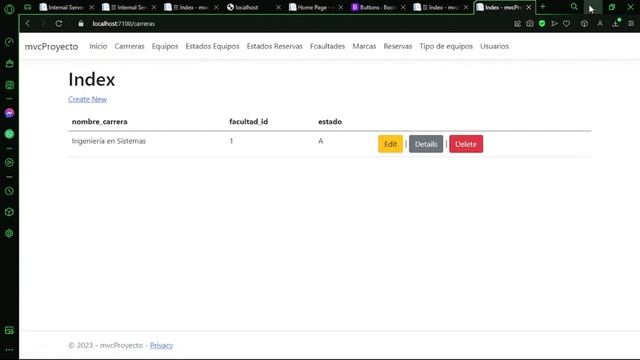Click the Ingeniería en Sistemas cell

(109, 141)
